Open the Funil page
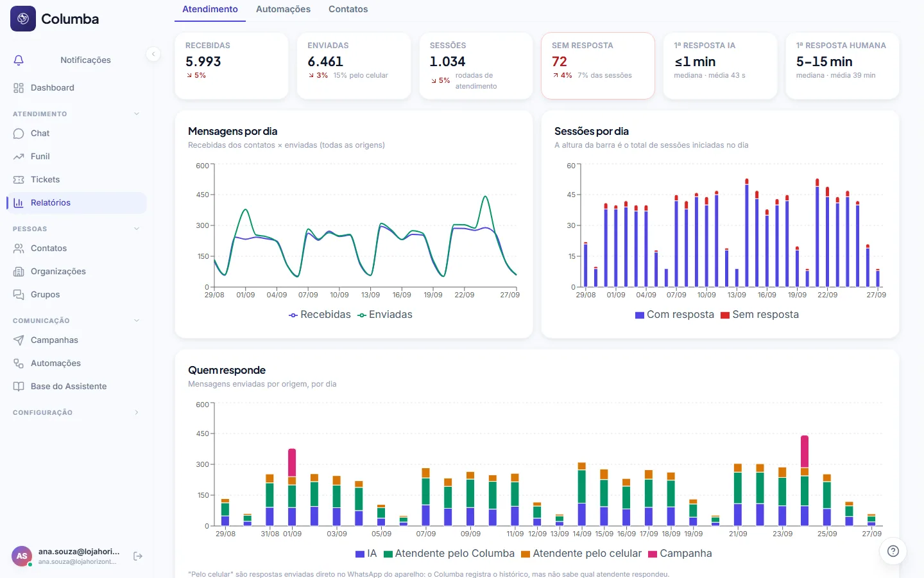The height and width of the screenshot is (578, 924). tap(76, 157)
